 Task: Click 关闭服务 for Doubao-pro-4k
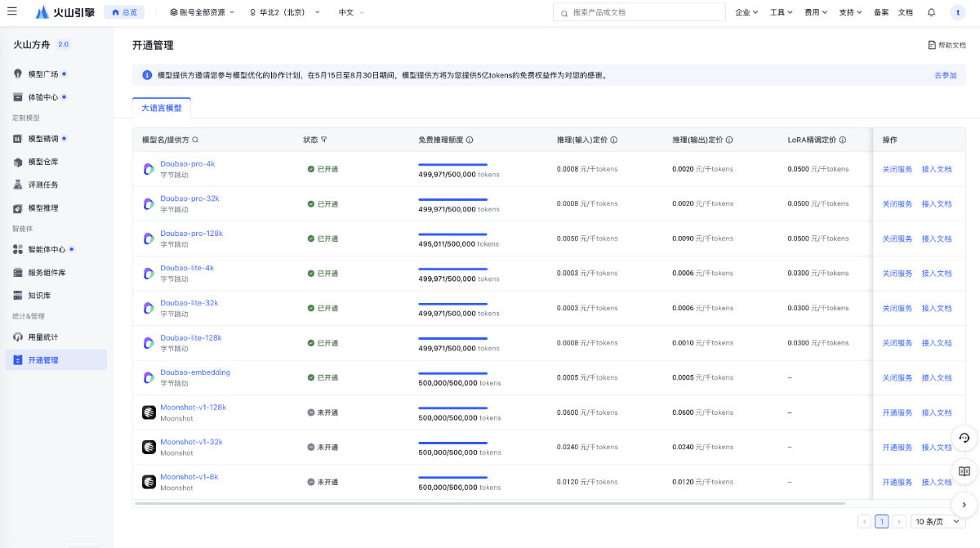pos(898,169)
